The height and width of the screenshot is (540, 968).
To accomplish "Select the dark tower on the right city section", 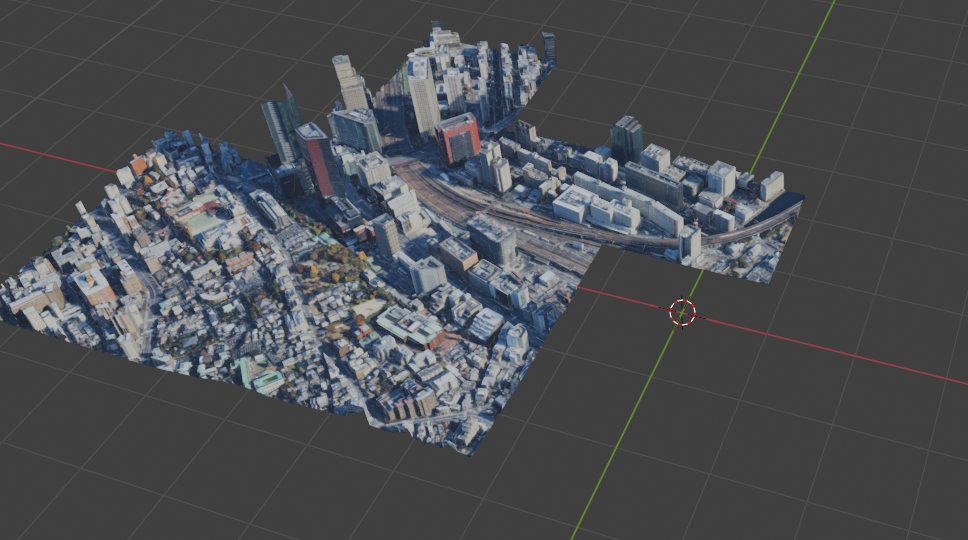I will (627, 138).
